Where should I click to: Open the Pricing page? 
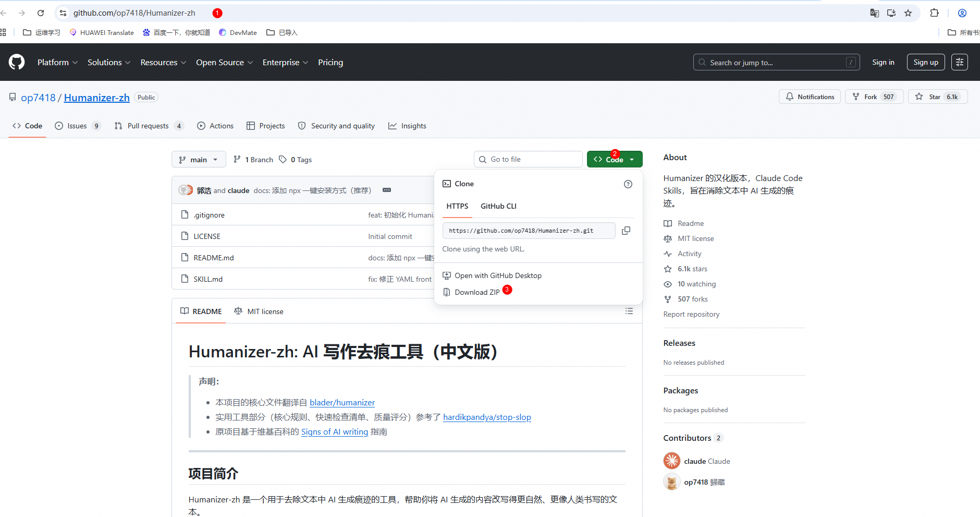(330, 62)
